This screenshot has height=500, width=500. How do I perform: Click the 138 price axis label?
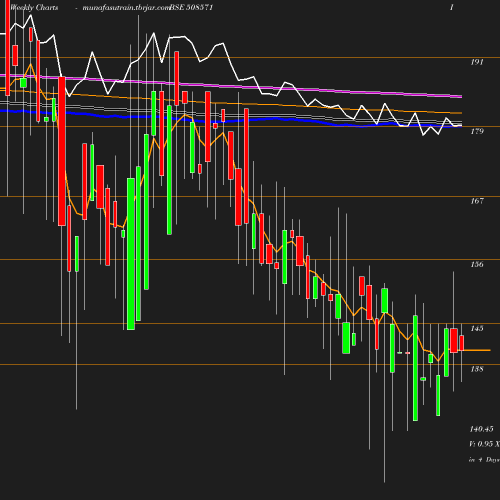tap(477, 369)
